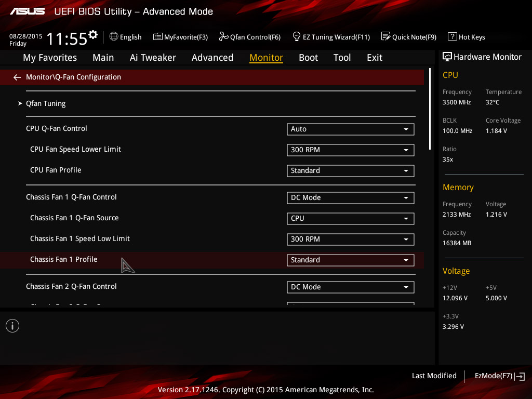Click the info circle icon
Screen dimensions: 532x399
(12, 326)
